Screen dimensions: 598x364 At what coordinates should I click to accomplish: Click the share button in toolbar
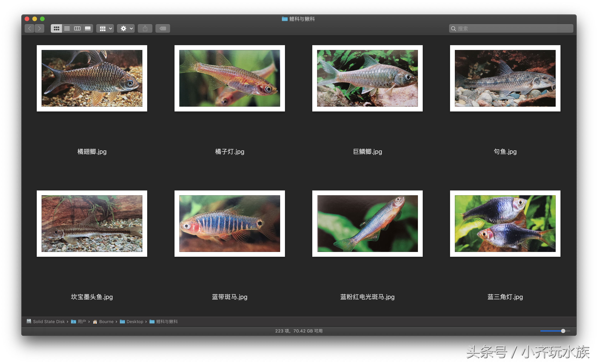point(145,28)
